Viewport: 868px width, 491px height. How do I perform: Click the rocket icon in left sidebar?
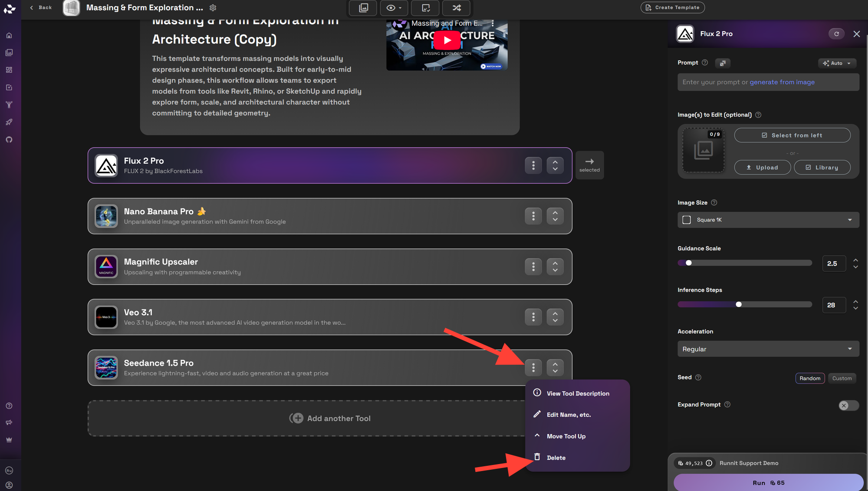pyautogui.click(x=9, y=122)
